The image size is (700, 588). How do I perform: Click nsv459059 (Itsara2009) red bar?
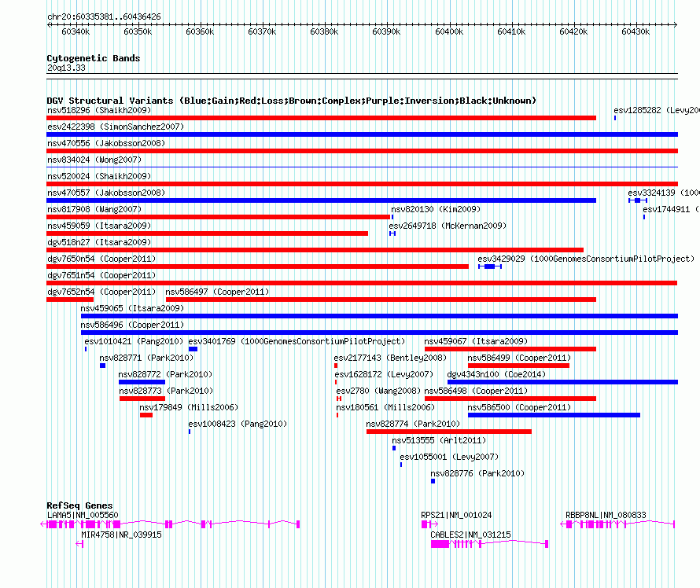(207, 233)
